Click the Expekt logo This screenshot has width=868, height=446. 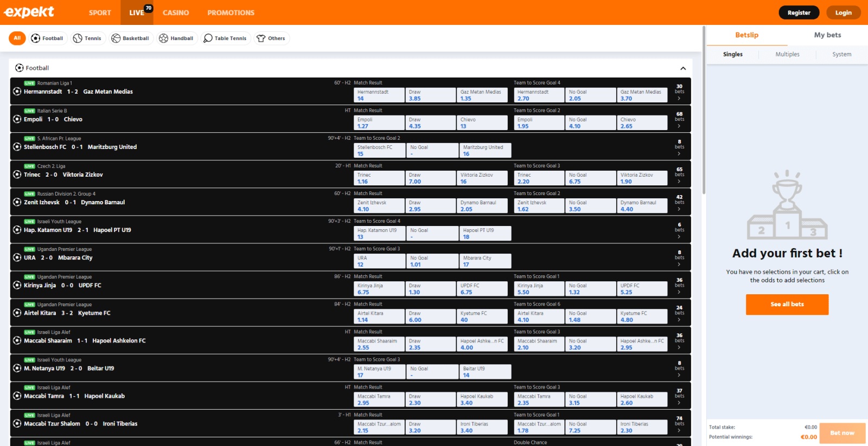[x=29, y=12]
